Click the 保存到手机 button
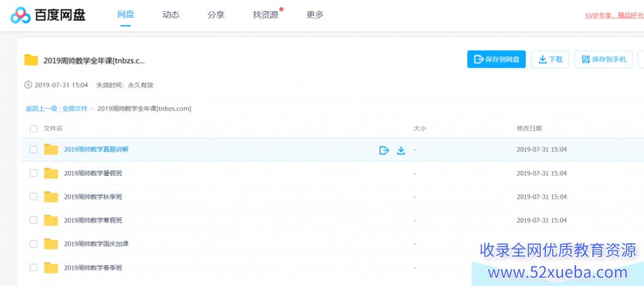Image resolution: width=644 pixels, height=286 pixels. pyautogui.click(x=603, y=60)
